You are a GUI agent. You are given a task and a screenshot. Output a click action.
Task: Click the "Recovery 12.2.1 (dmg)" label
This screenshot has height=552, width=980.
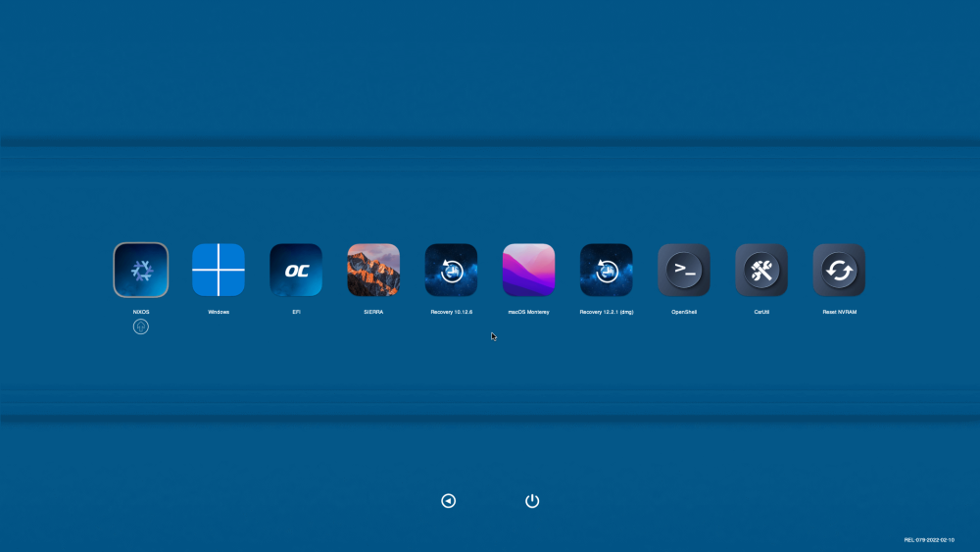pyautogui.click(x=607, y=312)
